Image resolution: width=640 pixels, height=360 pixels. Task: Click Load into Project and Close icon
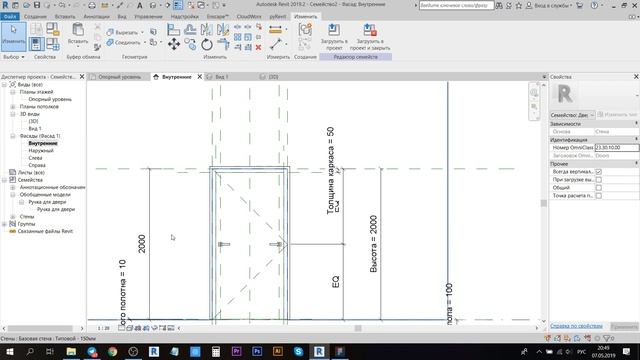370,30
